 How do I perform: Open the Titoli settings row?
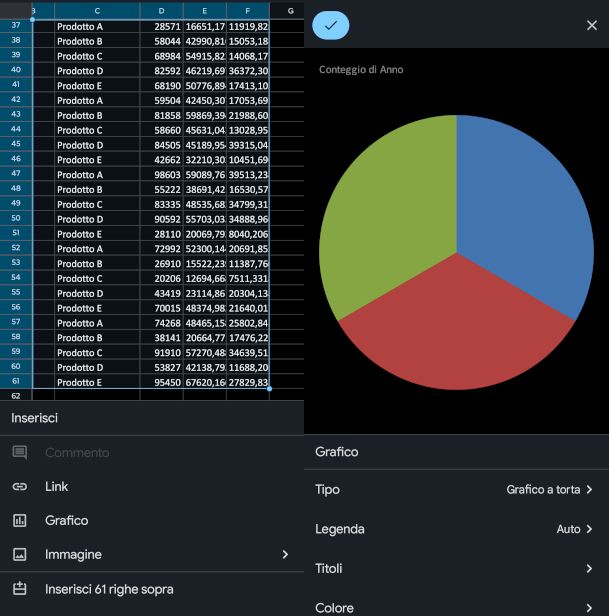tap(456, 568)
